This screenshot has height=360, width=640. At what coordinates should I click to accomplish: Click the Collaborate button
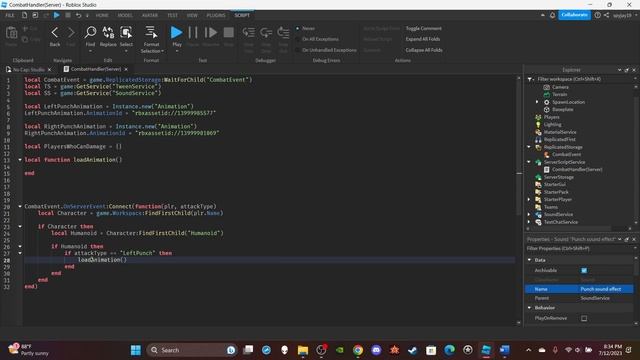tap(574, 15)
